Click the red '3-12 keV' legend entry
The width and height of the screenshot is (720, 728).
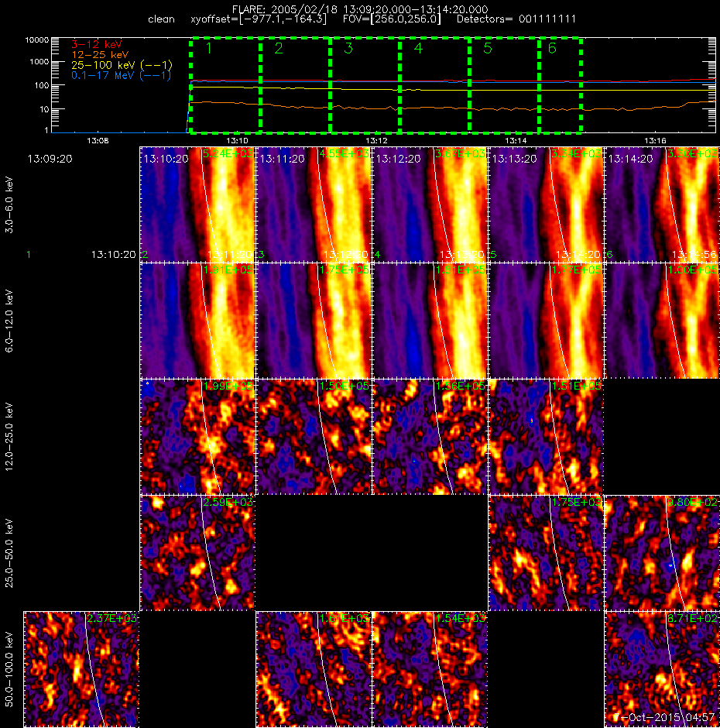97,44
